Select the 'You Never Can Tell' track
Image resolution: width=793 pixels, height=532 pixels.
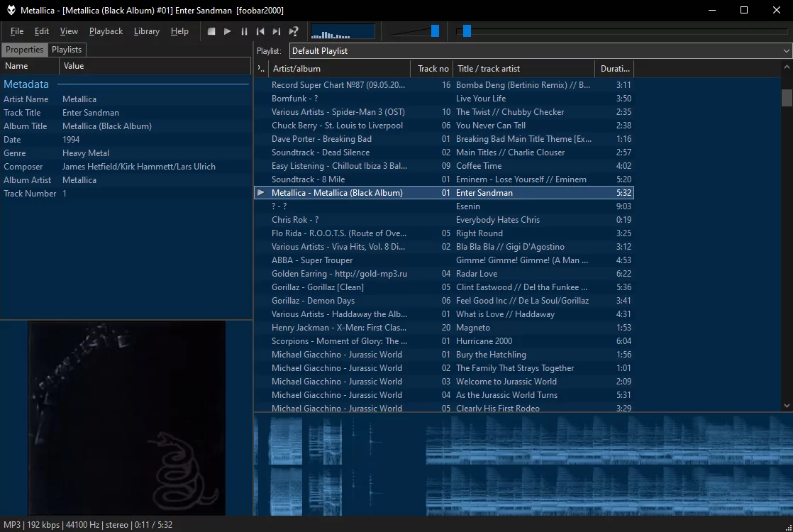click(444, 126)
